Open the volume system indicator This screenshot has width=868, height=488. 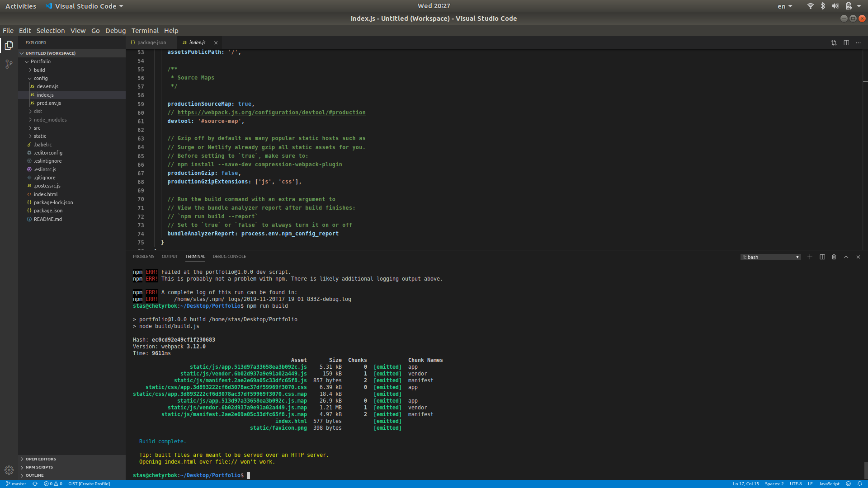pos(835,6)
